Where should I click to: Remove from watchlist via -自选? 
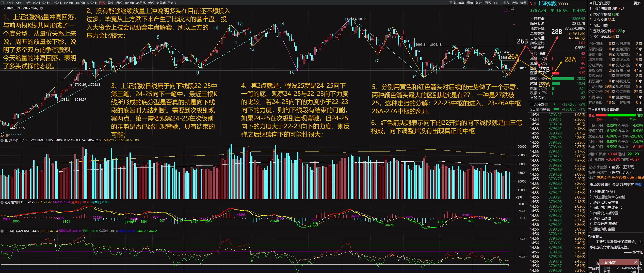tap(514, 3)
